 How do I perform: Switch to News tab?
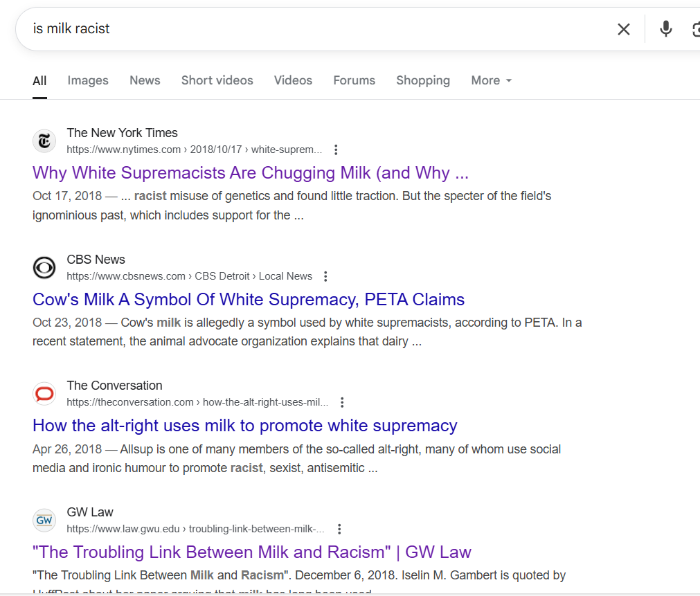pos(145,80)
